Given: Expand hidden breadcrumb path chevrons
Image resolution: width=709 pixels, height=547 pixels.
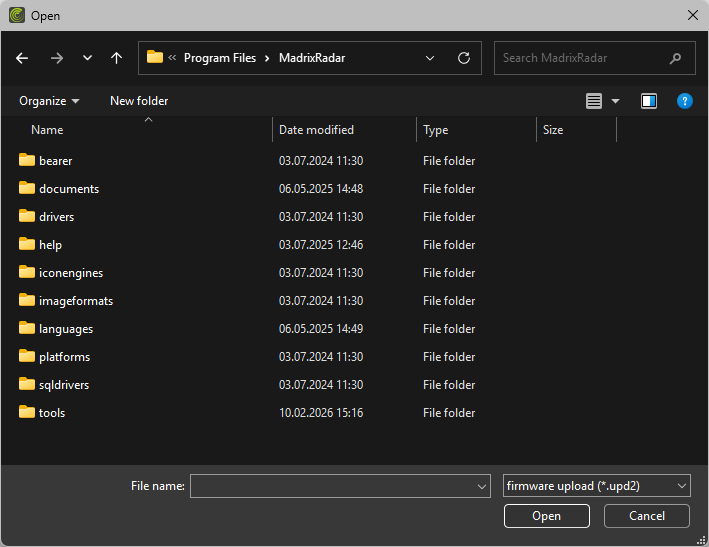Looking at the screenshot, I should tap(172, 57).
